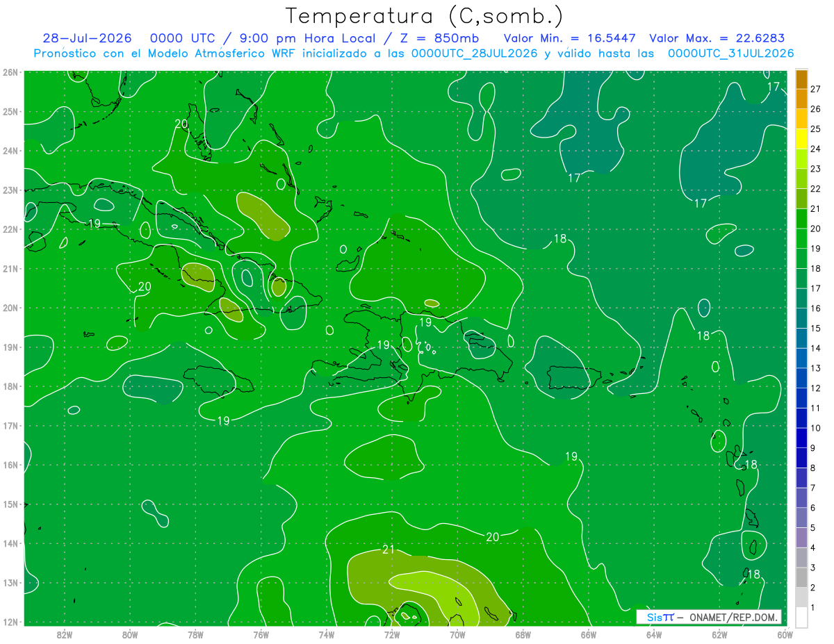Click the 26N latitude axis label

point(10,72)
